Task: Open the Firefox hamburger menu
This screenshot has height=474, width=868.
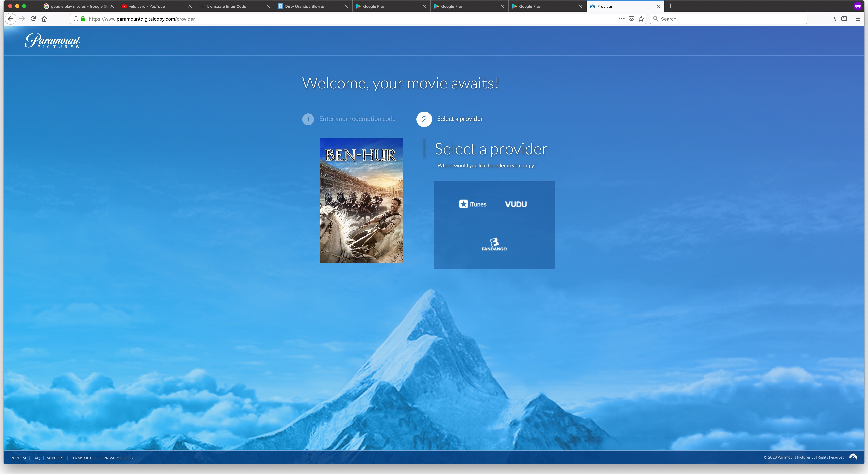Action: (858, 19)
